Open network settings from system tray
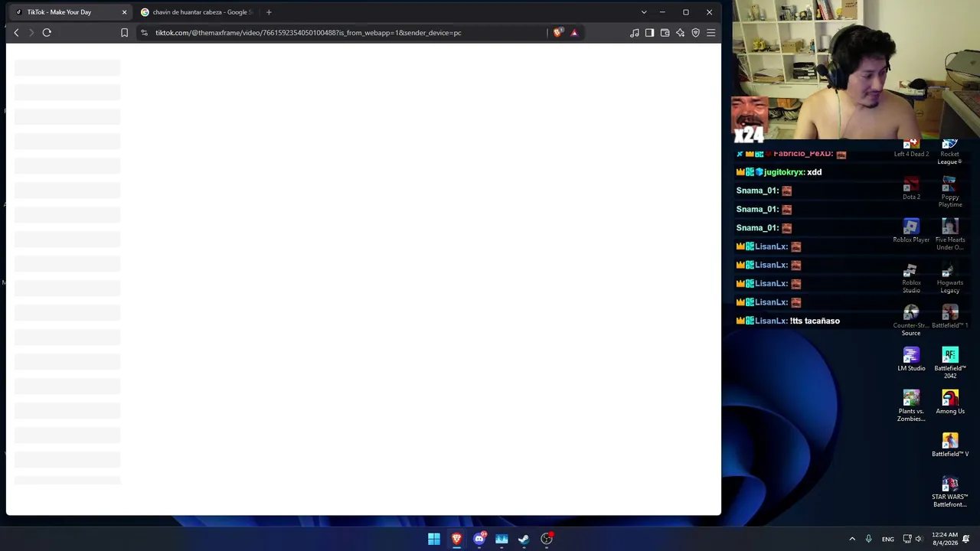This screenshot has width=980, height=551. click(x=907, y=539)
